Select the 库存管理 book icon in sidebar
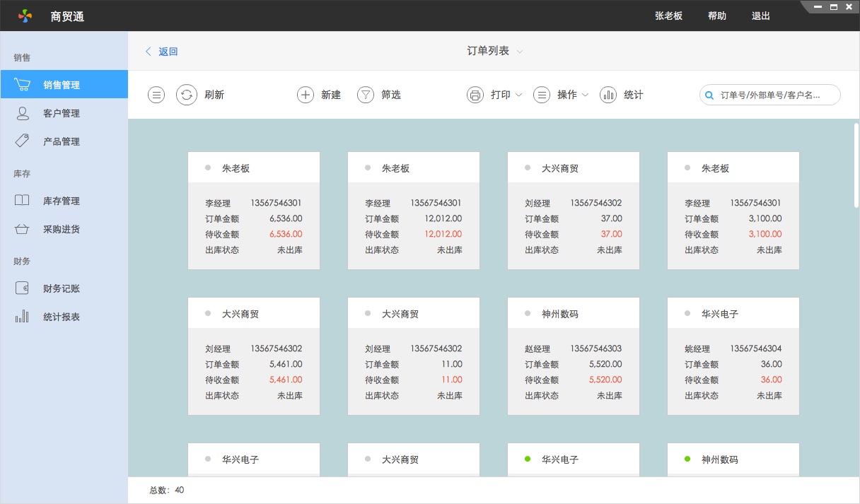860x504 pixels. tap(21, 200)
